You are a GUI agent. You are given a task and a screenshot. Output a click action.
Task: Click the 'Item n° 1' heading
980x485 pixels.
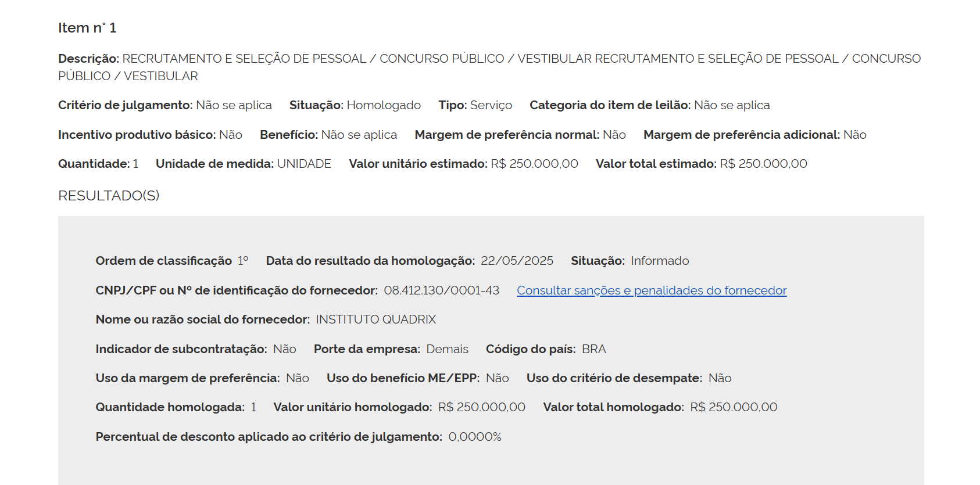[87, 28]
